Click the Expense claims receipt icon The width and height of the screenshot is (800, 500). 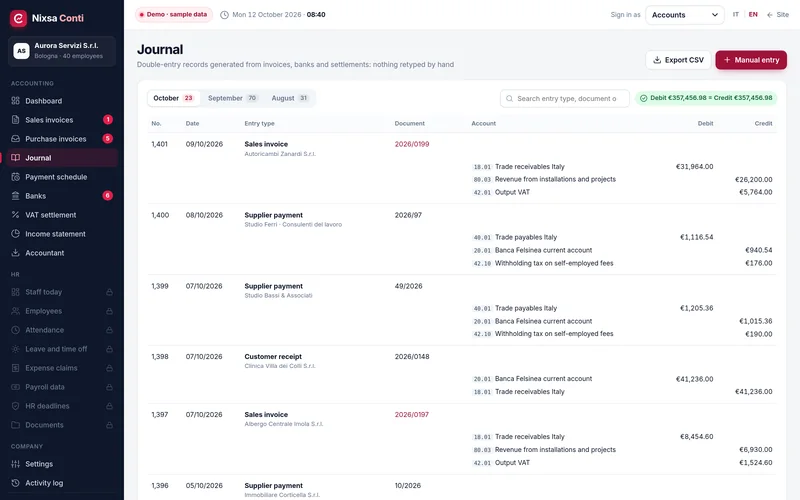[x=15, y=368]
